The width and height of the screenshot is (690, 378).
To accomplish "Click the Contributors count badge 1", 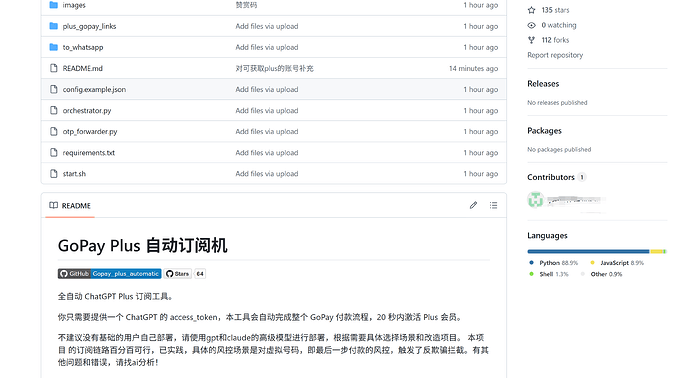I will click(x=582, y=177).
